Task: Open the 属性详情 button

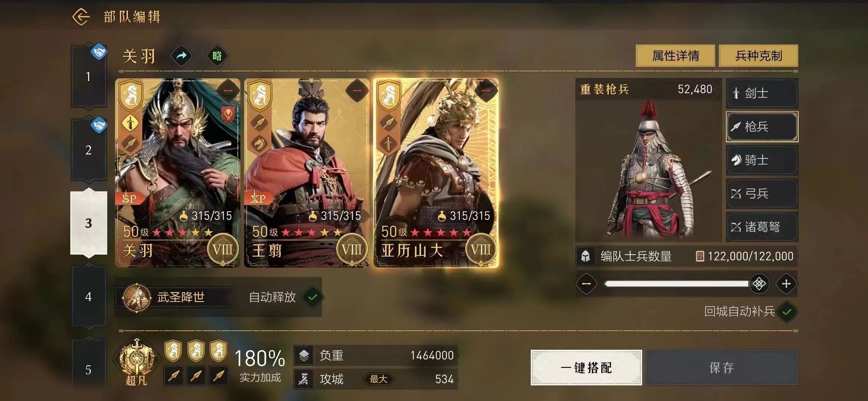Action: pyautogui.click(x=675, y=56)
